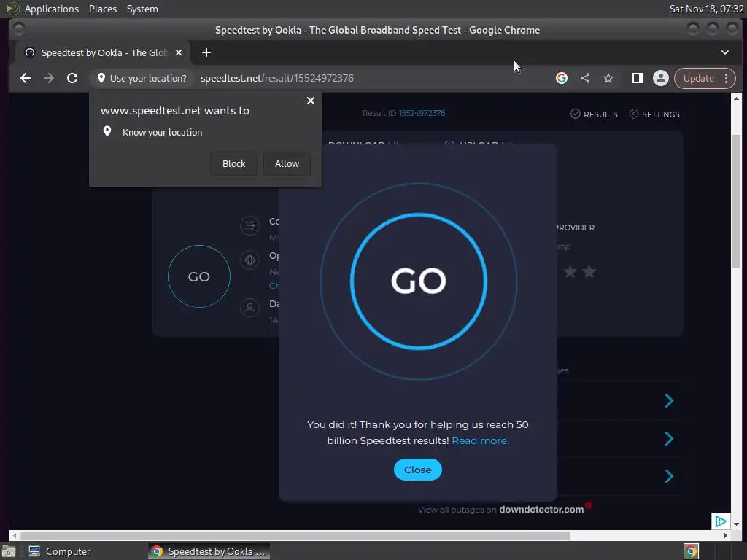Click the globe server icon
The image size is (747, 560).
249,260
